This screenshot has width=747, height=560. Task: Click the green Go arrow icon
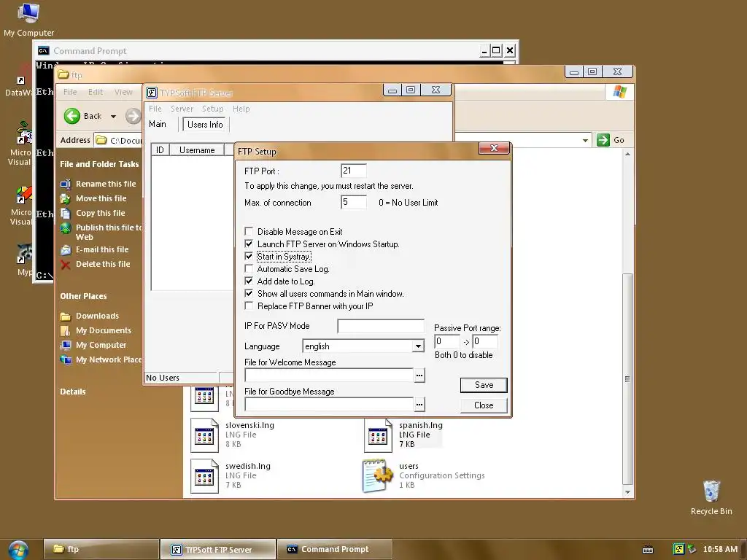tap(603, 140)
